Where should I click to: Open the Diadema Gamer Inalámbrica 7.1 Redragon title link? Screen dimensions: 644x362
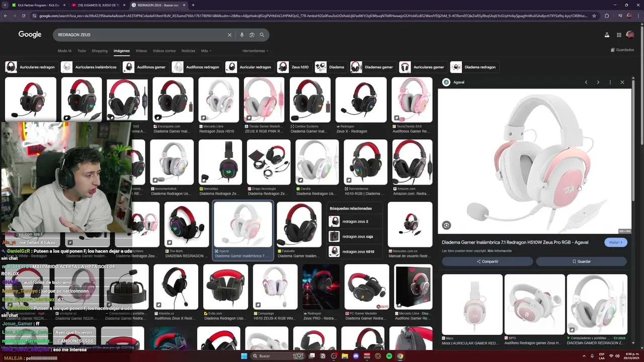coord(515,242)
